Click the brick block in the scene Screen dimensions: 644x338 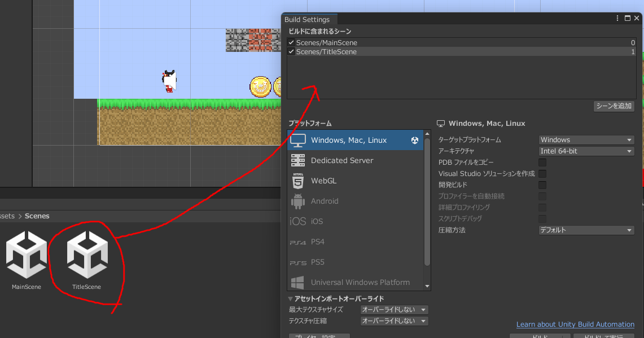tap(260, 40)
